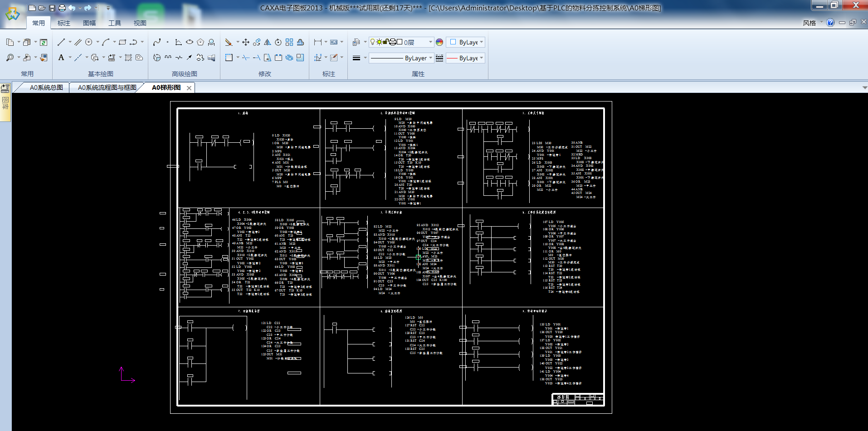Close the A0梯形图 document tab

[x=189, y=88]
